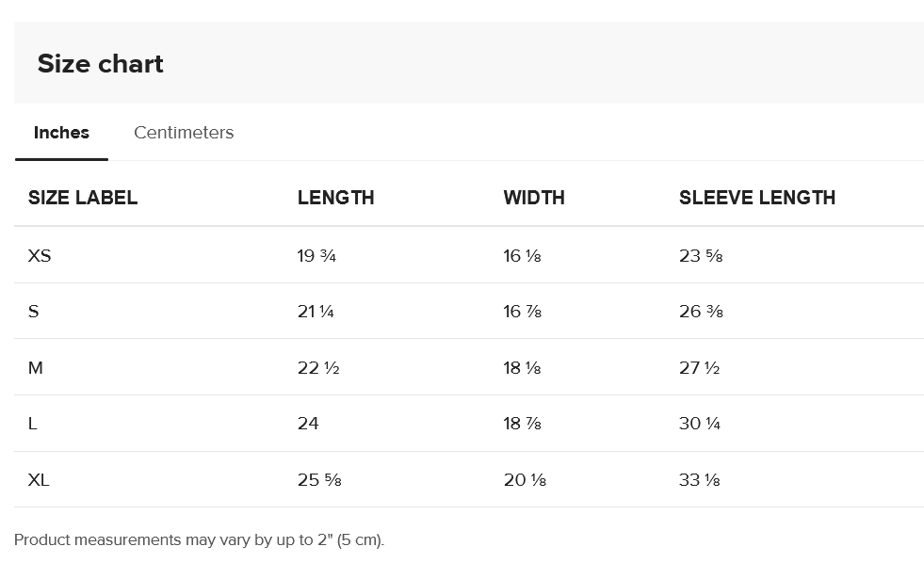
Task: Click the S width value 16 ⅞
Action: click(x=522, y=311)
